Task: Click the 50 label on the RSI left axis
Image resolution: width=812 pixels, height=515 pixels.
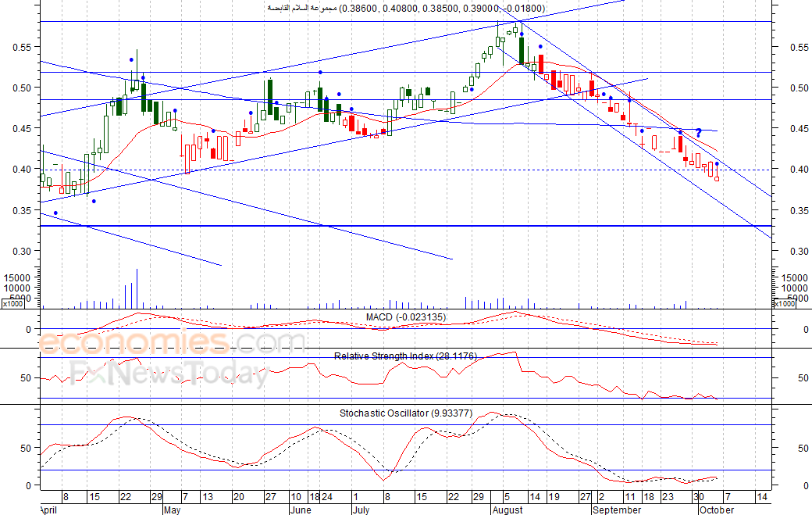Action: point(26,378)
